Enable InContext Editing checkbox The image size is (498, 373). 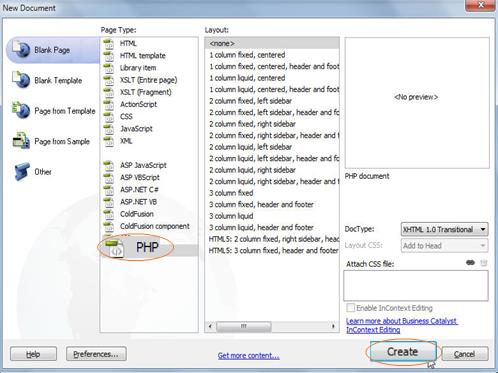(350, 307)
